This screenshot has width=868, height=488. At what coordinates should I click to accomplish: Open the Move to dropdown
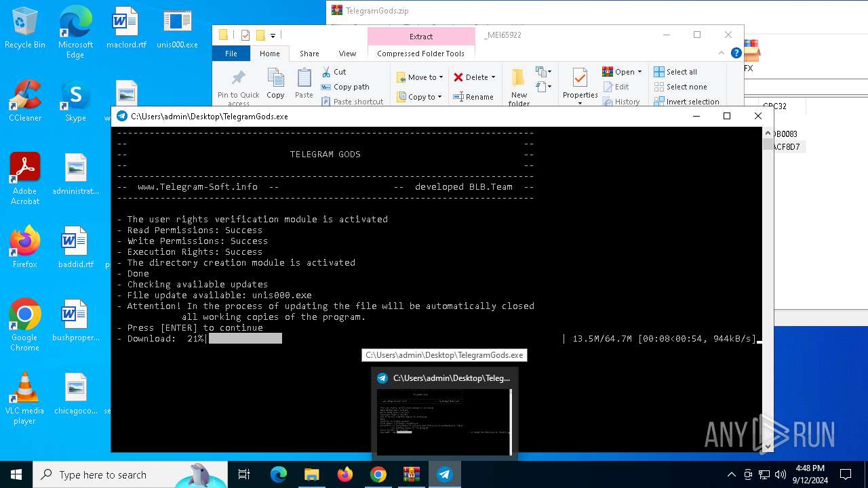point(420,77)
